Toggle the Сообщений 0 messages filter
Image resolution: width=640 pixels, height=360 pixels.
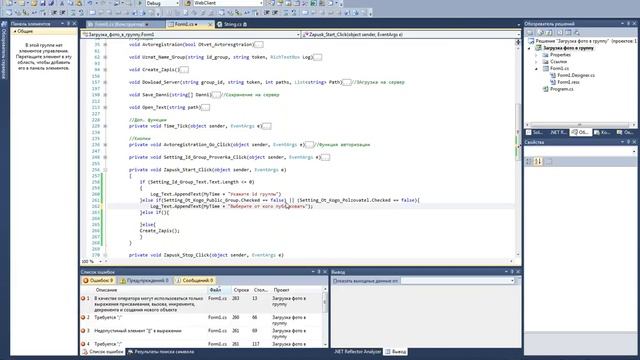point(195,280)
